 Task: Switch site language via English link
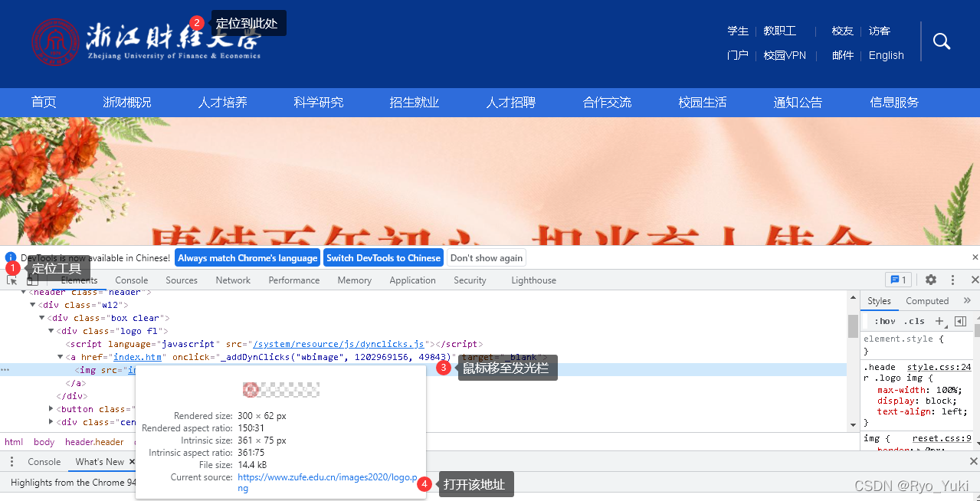pyautogui.click(x=887, y=55)
